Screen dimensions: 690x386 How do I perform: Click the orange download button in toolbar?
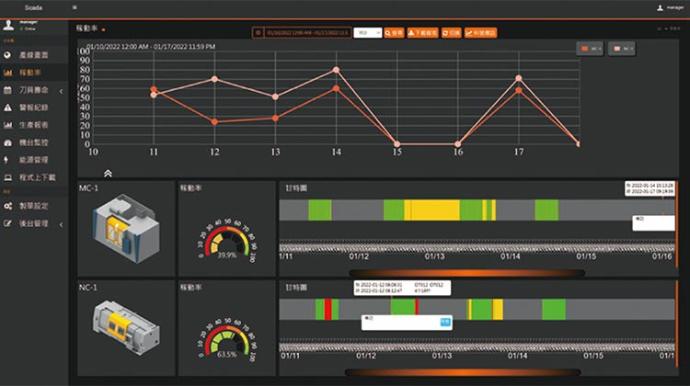click(422, 33)
